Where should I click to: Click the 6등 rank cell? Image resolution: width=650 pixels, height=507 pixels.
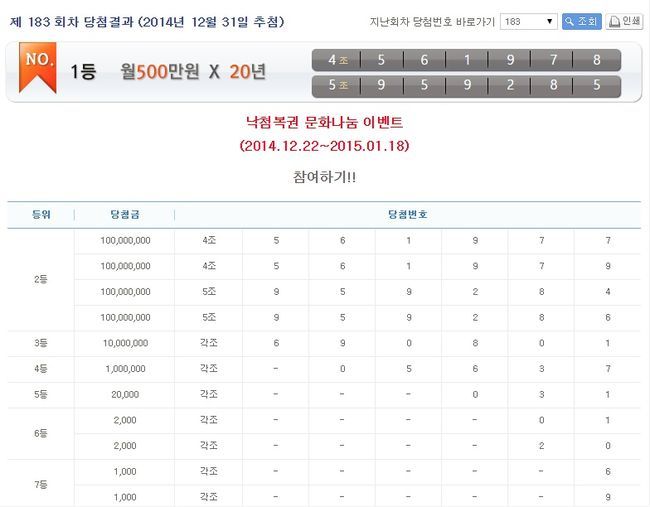[41, 433]
